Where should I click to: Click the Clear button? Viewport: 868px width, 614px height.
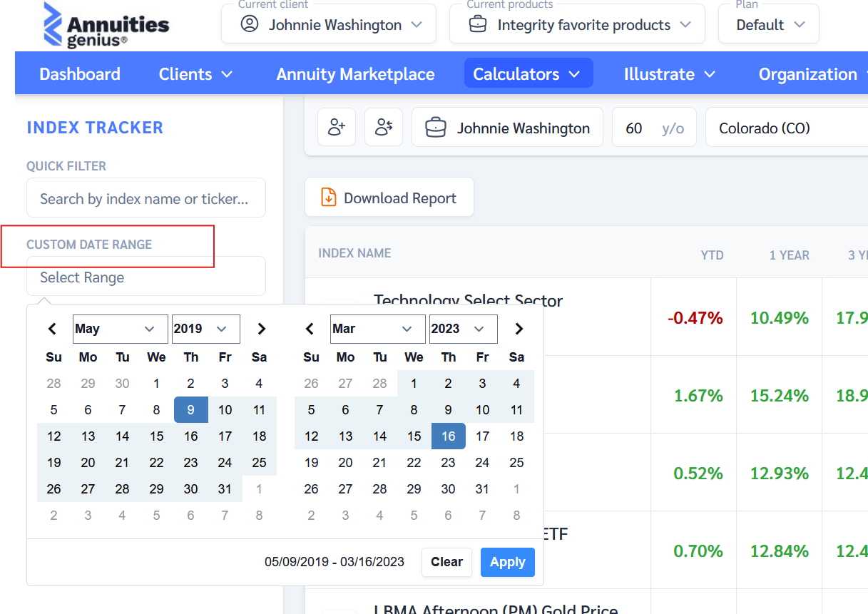pos(446,562)
